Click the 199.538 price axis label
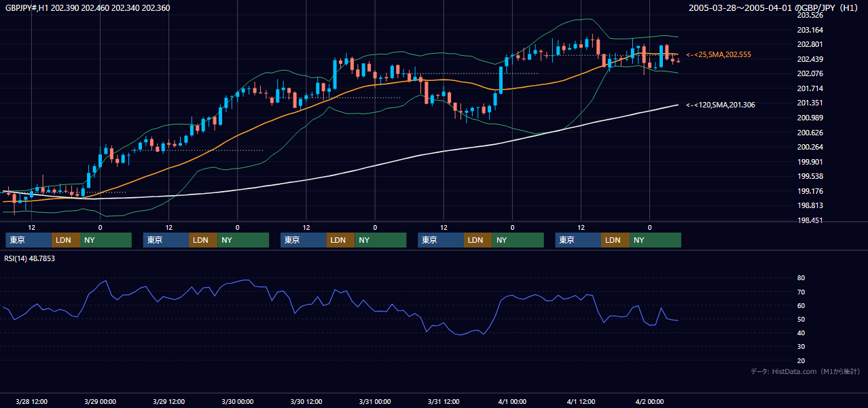 (x=810, y=176)
